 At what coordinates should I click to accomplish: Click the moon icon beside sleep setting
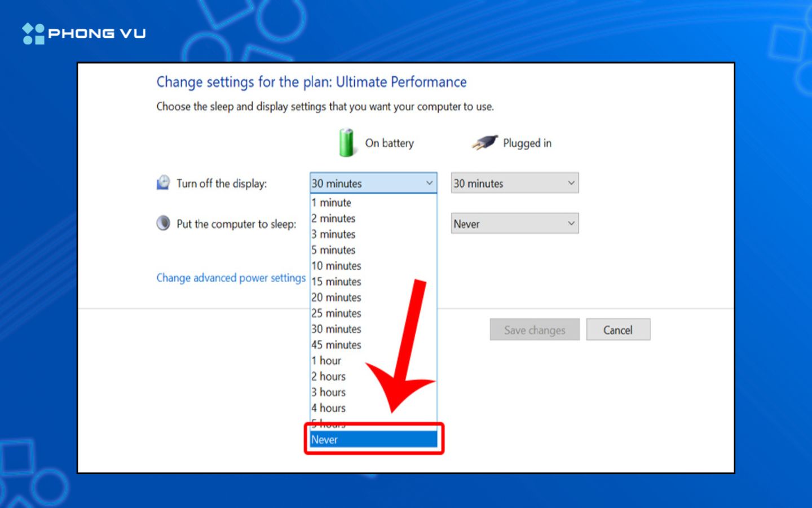pyautogui.click(x=163, y=223)
